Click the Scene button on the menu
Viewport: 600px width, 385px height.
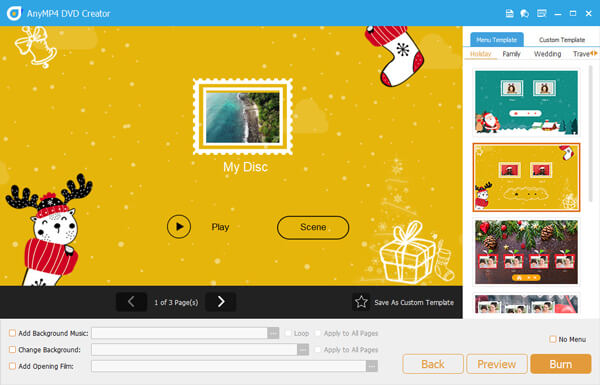(313, 227)
